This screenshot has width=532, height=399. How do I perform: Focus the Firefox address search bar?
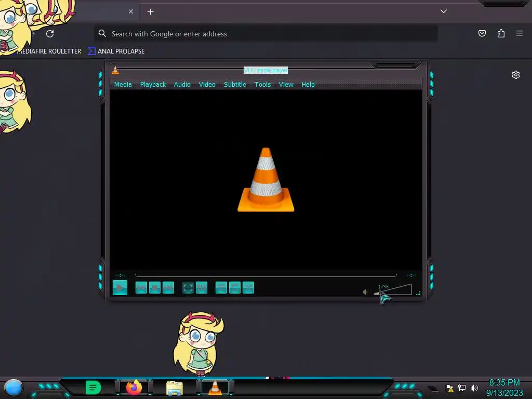[x=265, y=34]
